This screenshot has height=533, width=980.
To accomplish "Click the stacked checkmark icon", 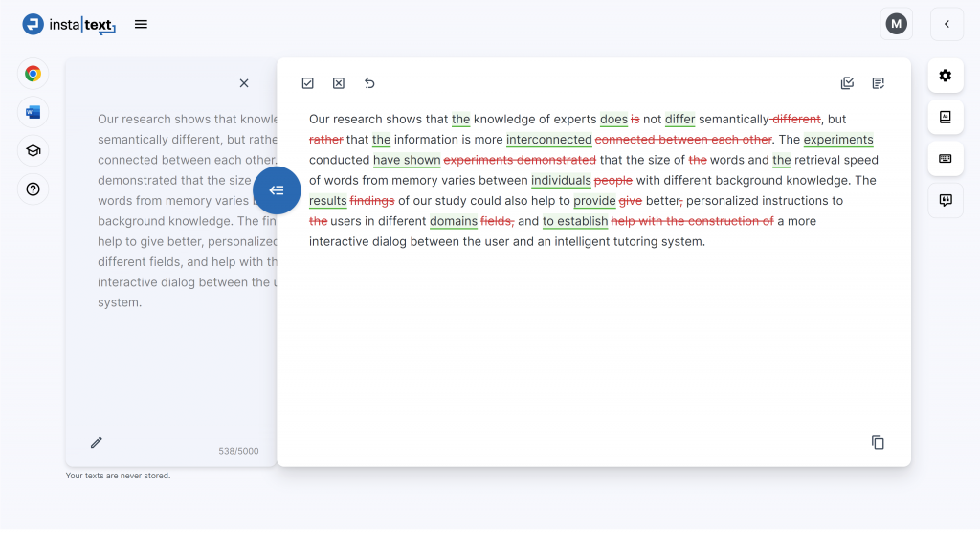I will point(848,83).
